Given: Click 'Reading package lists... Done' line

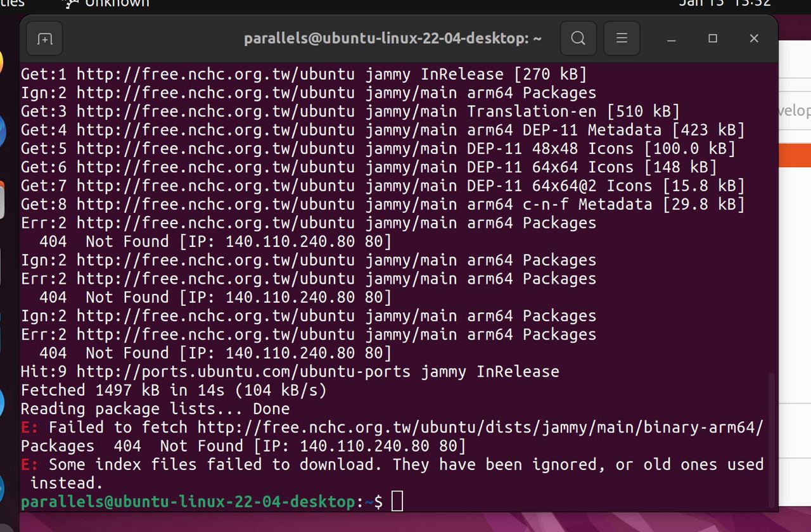Looking at the screenshot, I should [155, 408].
